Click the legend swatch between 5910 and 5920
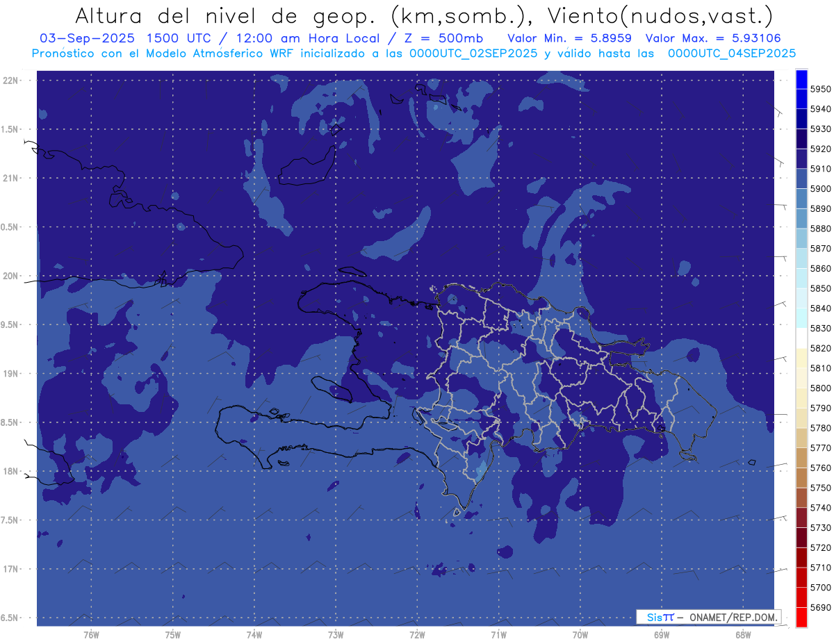Screen dimensions: 834x644 point(801,158)
